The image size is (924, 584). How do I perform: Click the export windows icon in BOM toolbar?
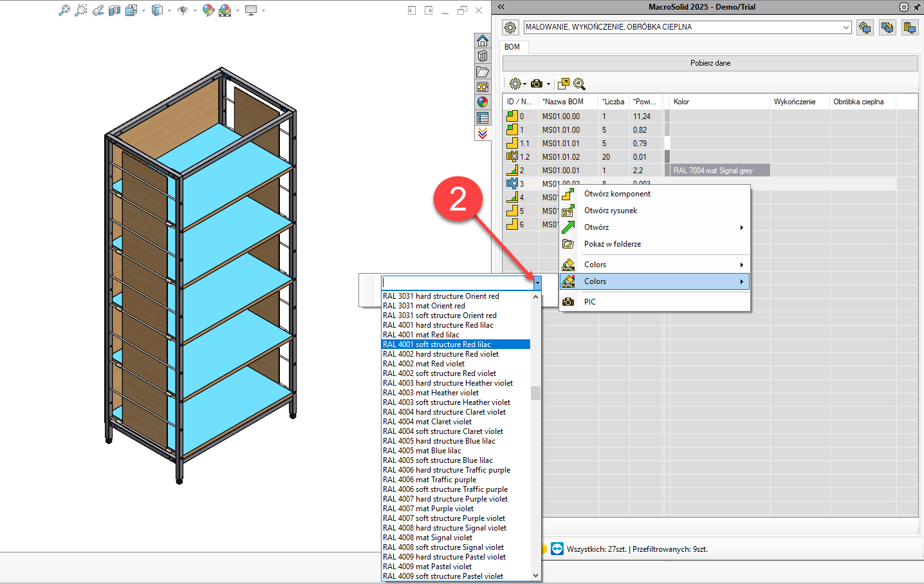pyautogui.click(x=564, y=84)
